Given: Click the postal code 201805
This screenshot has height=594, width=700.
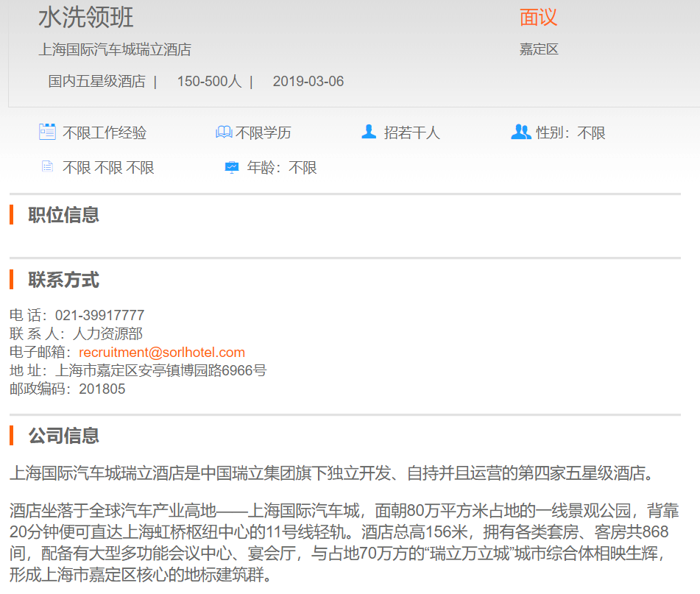Looking at the screenshot, I should tap(102, 389).
